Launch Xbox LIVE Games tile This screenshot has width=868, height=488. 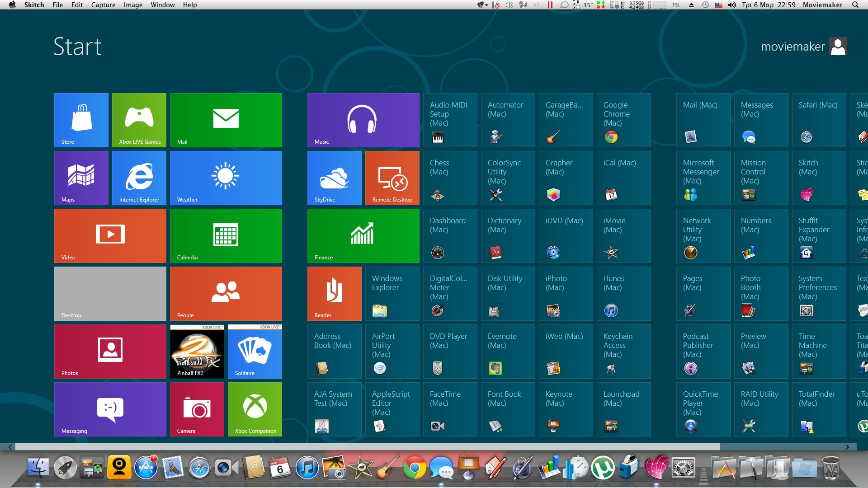click(139, 120)
